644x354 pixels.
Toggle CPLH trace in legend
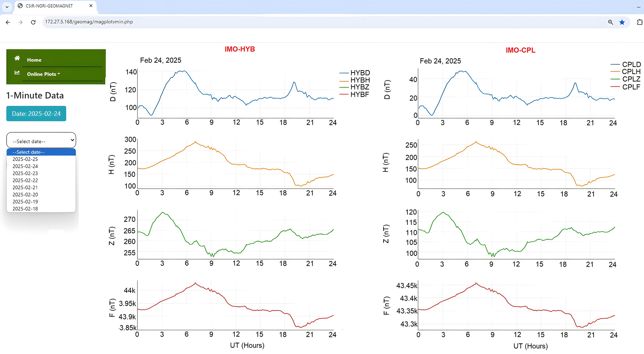click(631, 72)
